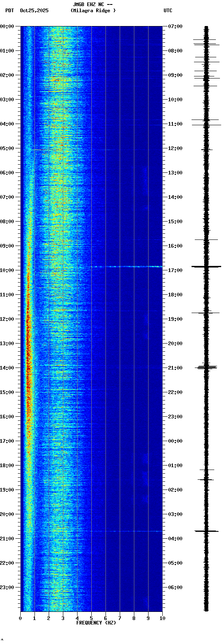Pick the 06:00 UTC axis label
This screenshot has height=644, width=224.
[x=175, y=587]
